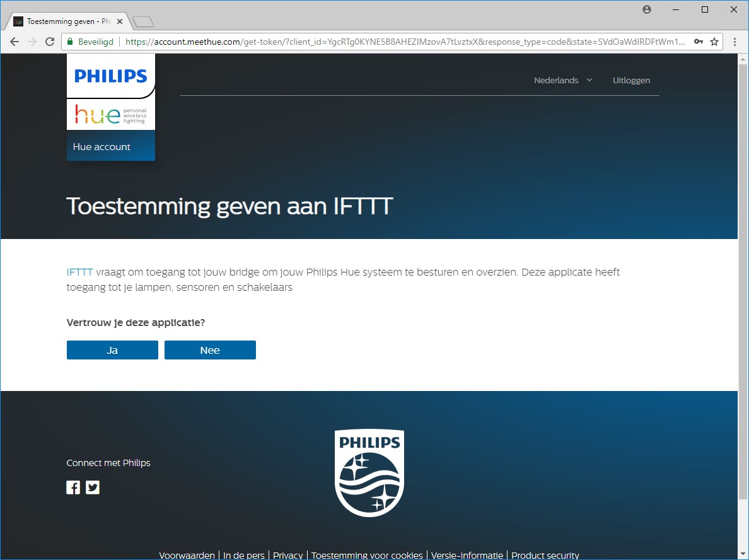This screenshot has height=560, width=749.
Task: Maximize the Chrome window
Action: tap(705, 9)
